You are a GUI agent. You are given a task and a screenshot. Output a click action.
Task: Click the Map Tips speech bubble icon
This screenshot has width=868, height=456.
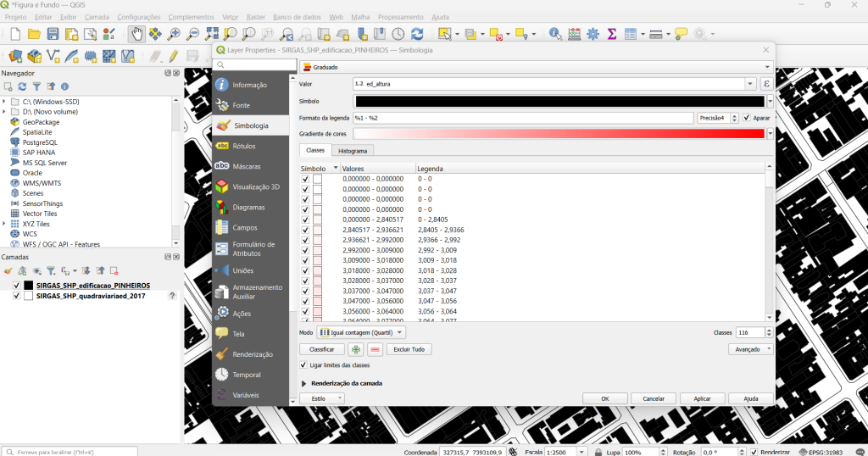coord(681,34)
